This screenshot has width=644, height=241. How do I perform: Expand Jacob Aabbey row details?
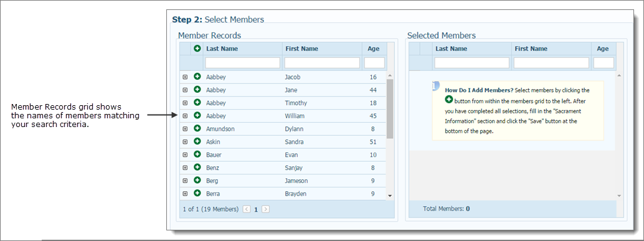(185, 77)
